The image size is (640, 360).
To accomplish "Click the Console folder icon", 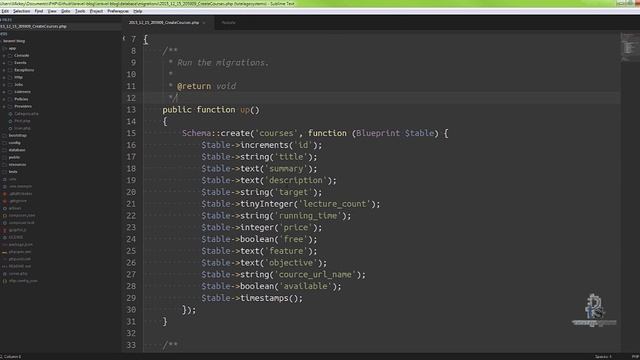I will tap(11, 56).
